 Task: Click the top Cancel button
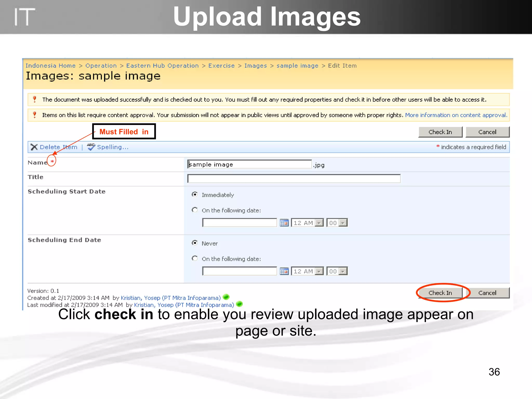click(x=487, y=132)
